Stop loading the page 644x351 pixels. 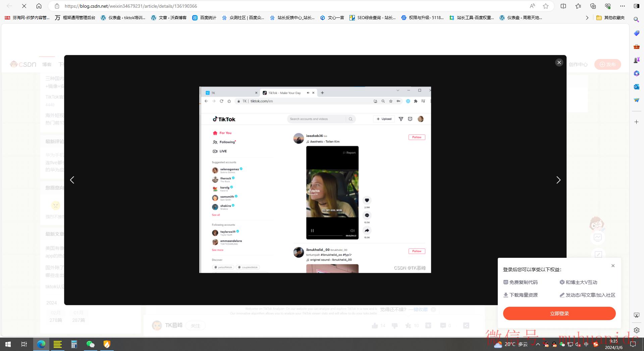24,6
